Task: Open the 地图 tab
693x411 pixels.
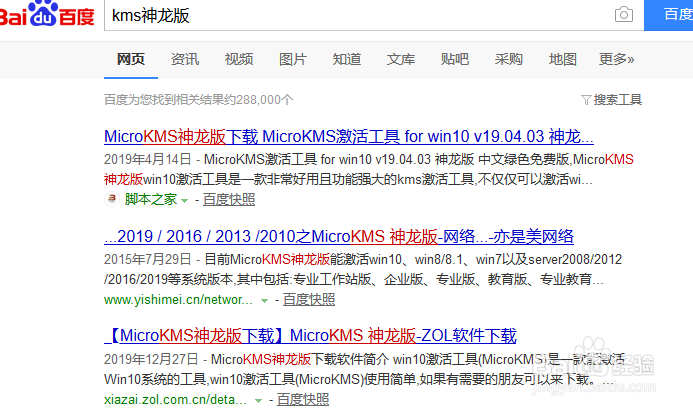Action: pos(563,59)
